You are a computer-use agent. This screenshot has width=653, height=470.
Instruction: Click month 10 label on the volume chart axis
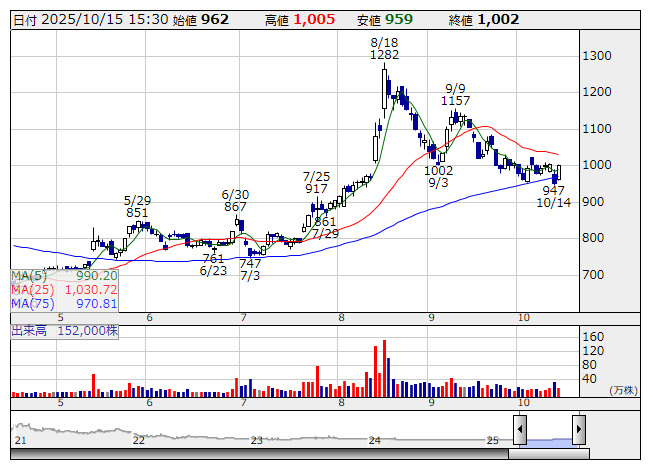point(524,403)
